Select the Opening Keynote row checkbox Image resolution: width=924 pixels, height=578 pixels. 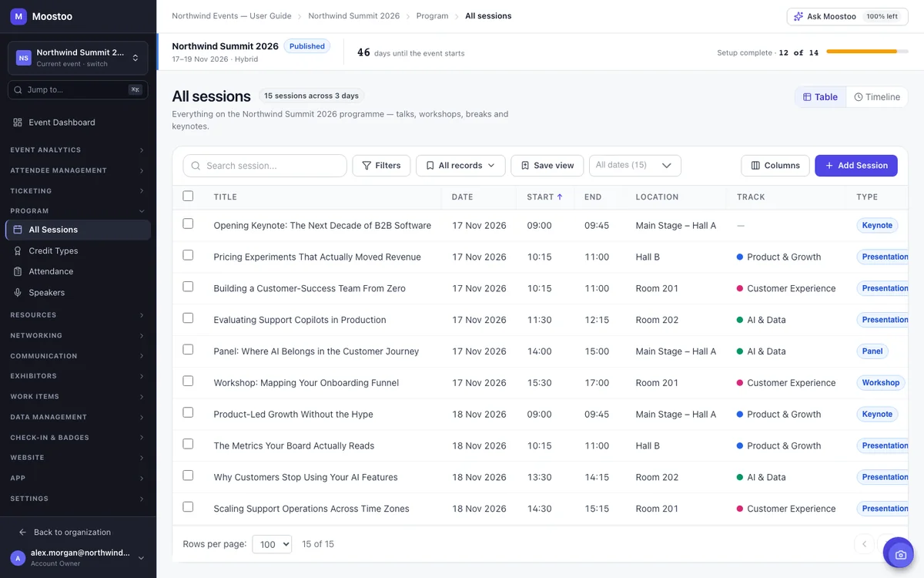[188, 224]
